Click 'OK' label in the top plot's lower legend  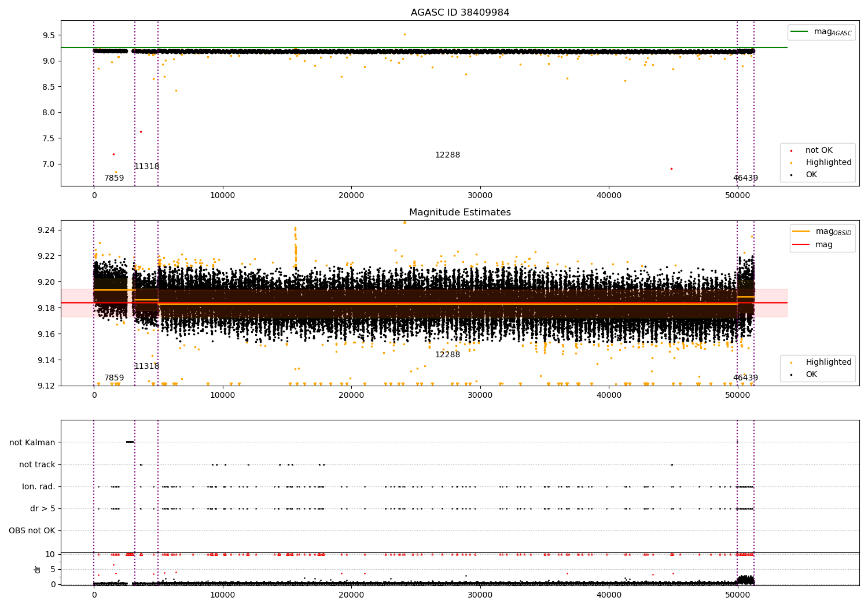coord(811,175)
